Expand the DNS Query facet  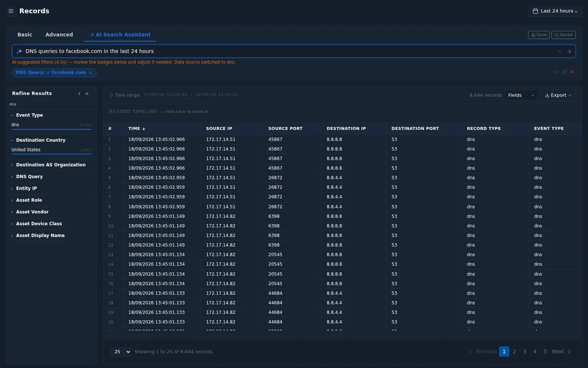pos(51,177)
